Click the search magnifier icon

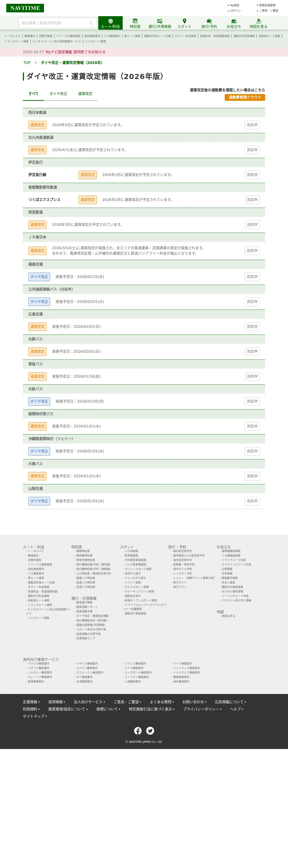(x=91, y=23)
